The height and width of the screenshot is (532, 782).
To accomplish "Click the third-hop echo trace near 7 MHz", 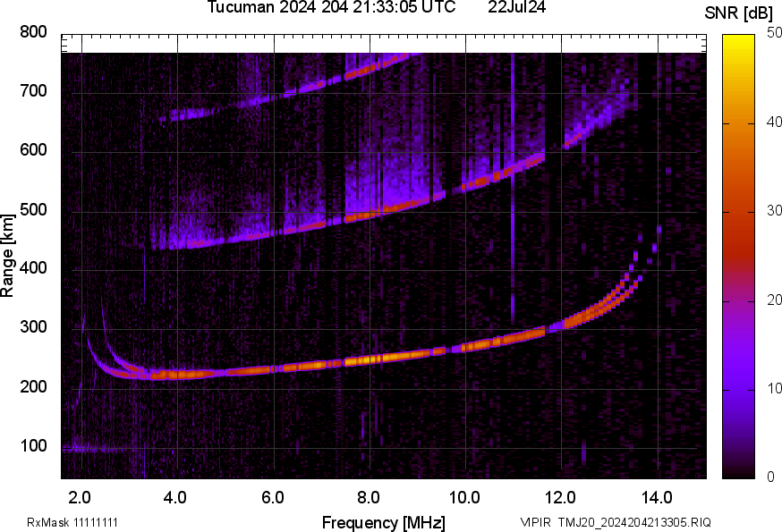I will (x=322, y=84).
